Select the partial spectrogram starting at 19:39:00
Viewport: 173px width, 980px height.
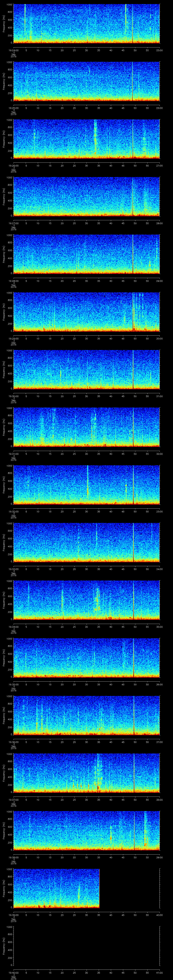56,888
